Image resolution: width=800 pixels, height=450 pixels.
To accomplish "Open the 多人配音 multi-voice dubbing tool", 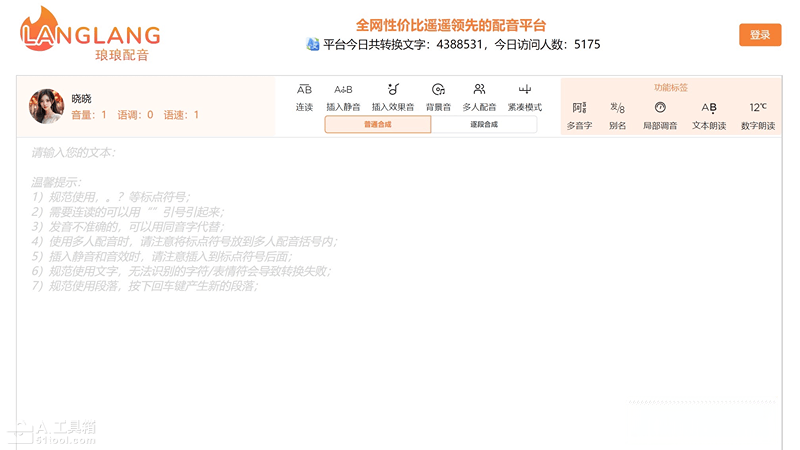I will pyautogui.click(x=479, y=91).
